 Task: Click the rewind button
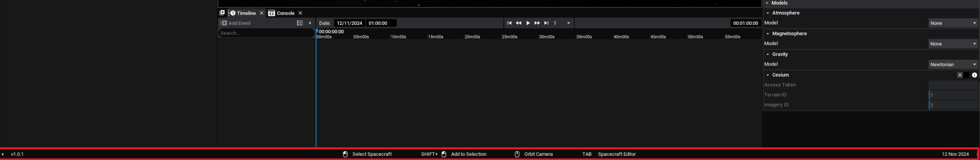[518, 23]
